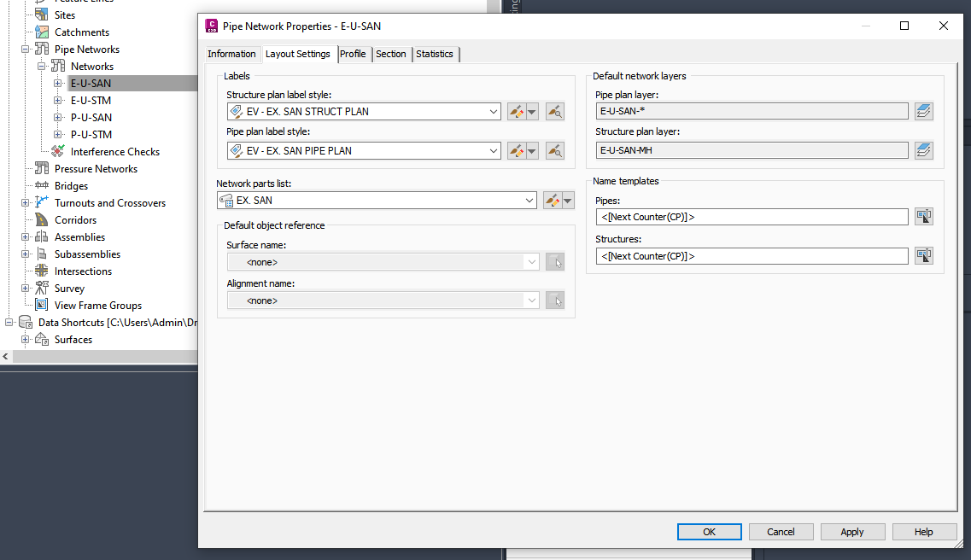The height and width of the screenshot is (560, 971).
Task: Open the Network parts list dropdown
Action: (x=529, y=201)
